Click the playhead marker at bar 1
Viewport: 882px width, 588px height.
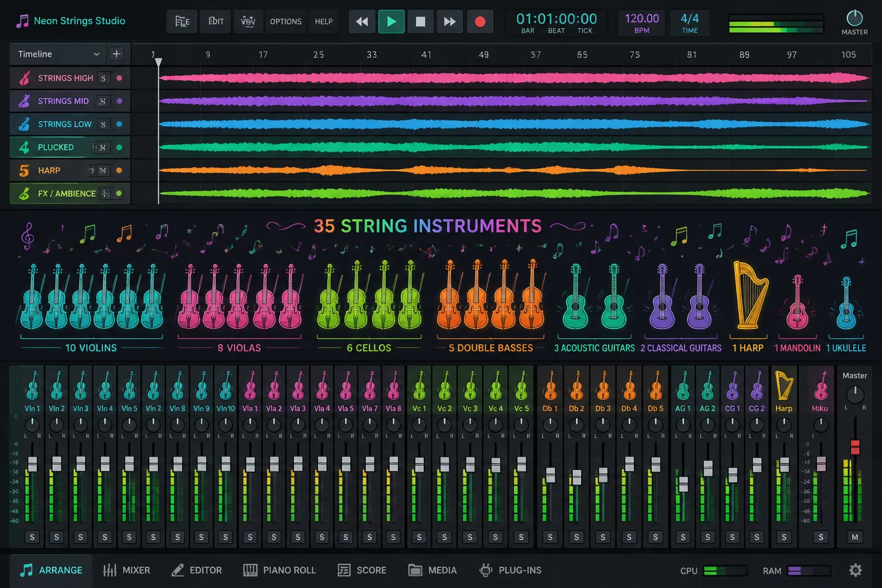pyautogui.click(x=158, y=61)
